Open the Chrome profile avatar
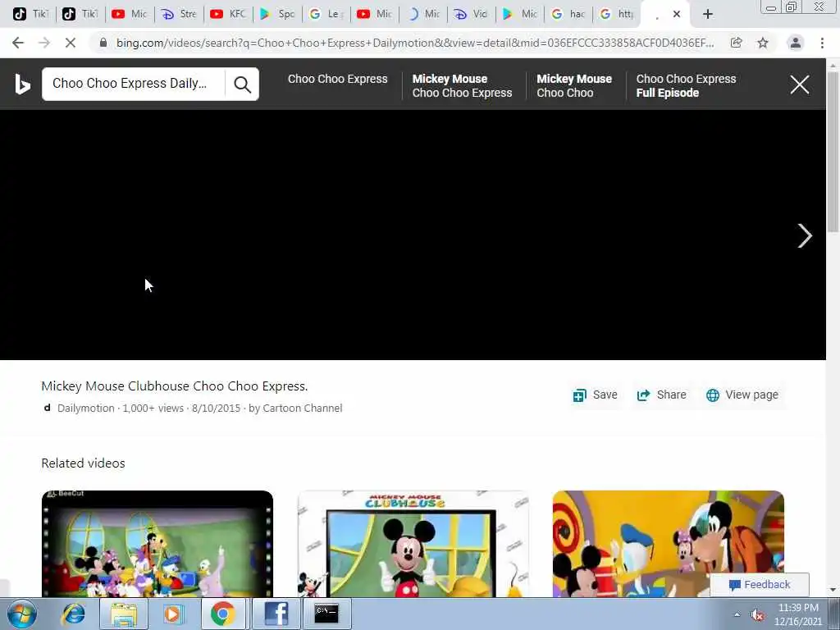The height and width of the screenshot is (630, 840). (x=796, y=43)
